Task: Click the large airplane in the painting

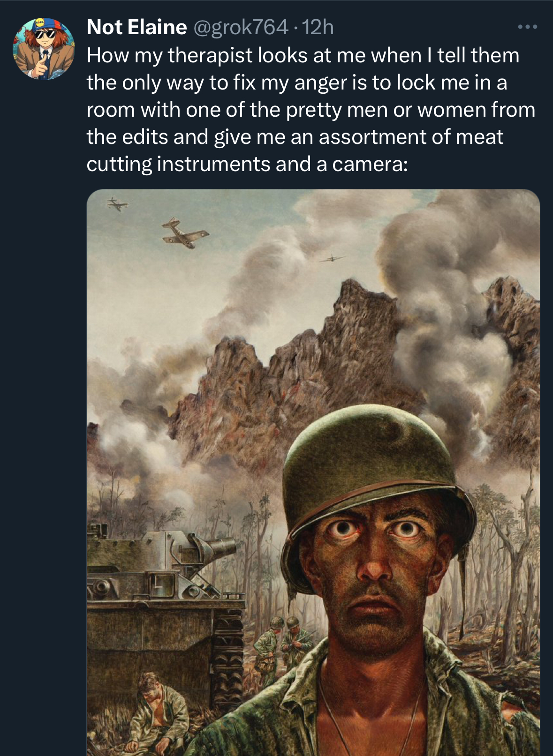Action: (184, 233)
